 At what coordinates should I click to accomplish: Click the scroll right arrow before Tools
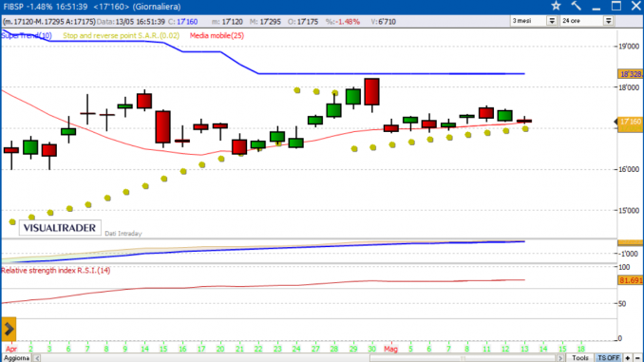(x=559, y=358)
